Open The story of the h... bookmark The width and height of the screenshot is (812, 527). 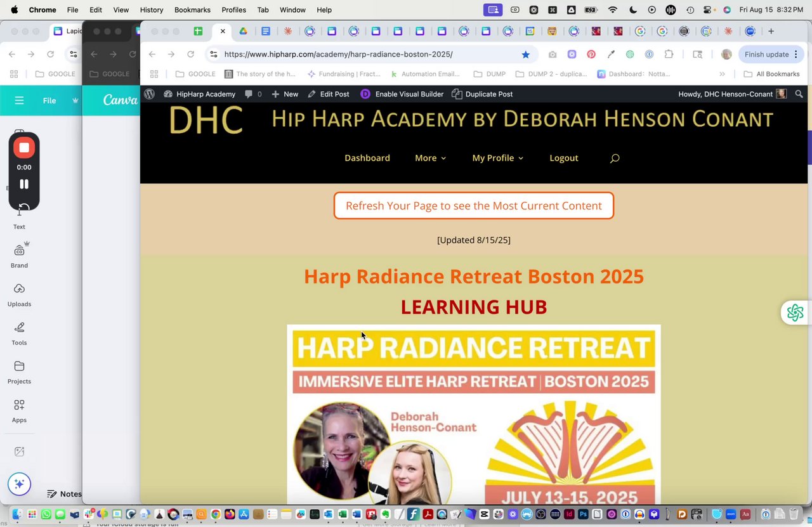(259, 74)
